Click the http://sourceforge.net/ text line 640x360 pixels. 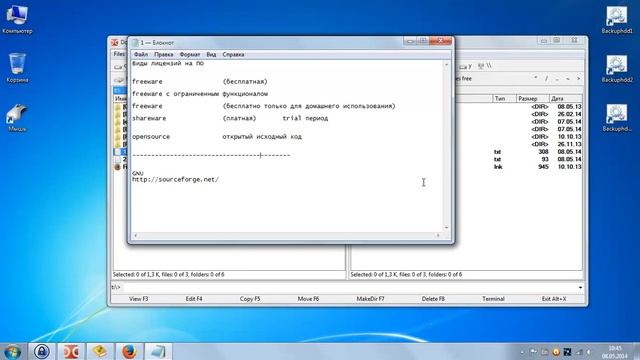[176, 180]
